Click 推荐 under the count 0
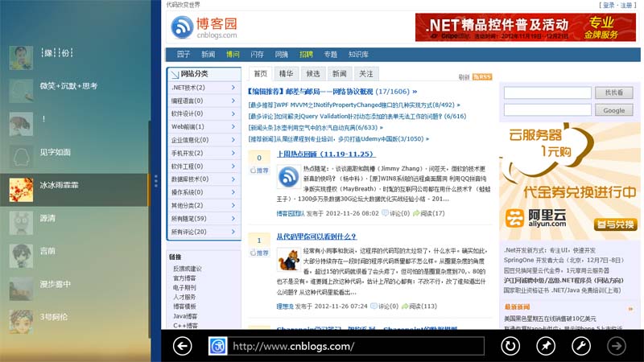Viewport: 644px width, 362px height. pos(259,171)
